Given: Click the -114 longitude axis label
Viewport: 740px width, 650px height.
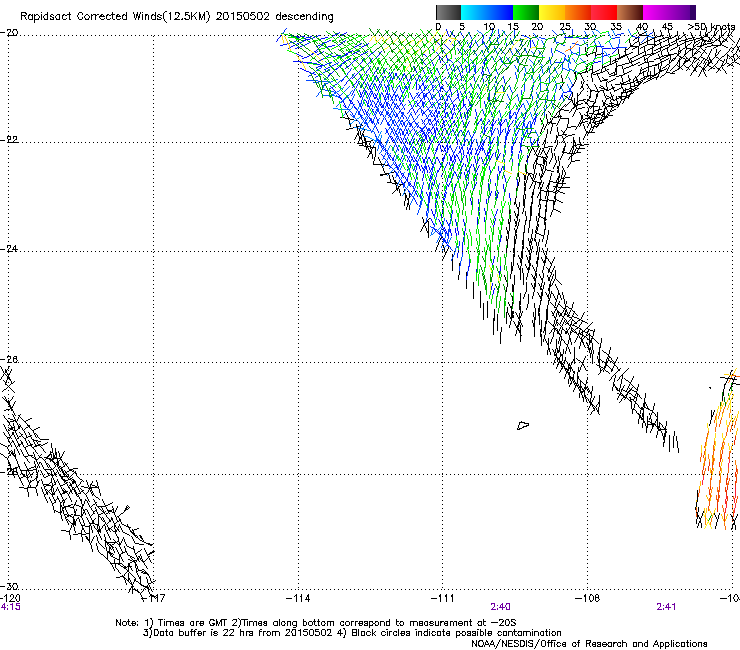Looking at the screenshot, I should pyautogui.click(x=298, y=599).
